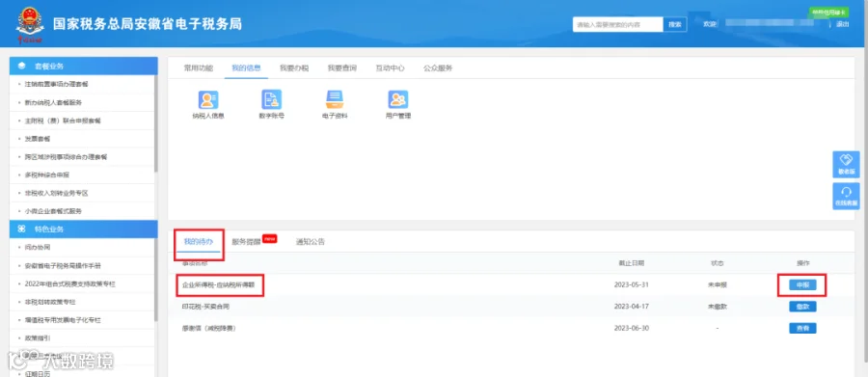Open the 服务提醒 tab with new badge
The width and height of the screenshot is (868, 377).
pos(246,242)
